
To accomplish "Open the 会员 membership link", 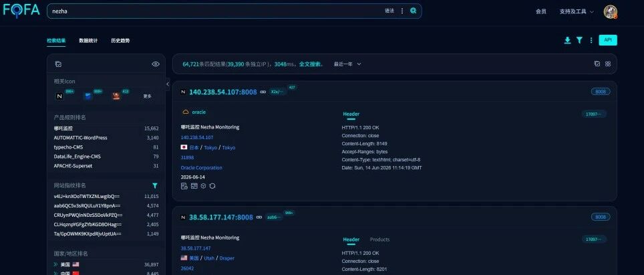I will pyautogui.click(x=541, y=11).
